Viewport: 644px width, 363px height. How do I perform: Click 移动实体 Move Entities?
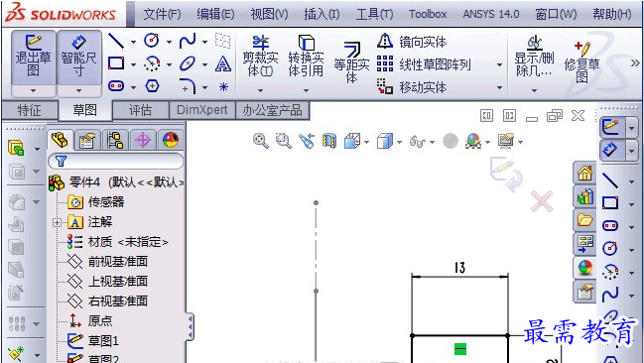click(412, 86)
